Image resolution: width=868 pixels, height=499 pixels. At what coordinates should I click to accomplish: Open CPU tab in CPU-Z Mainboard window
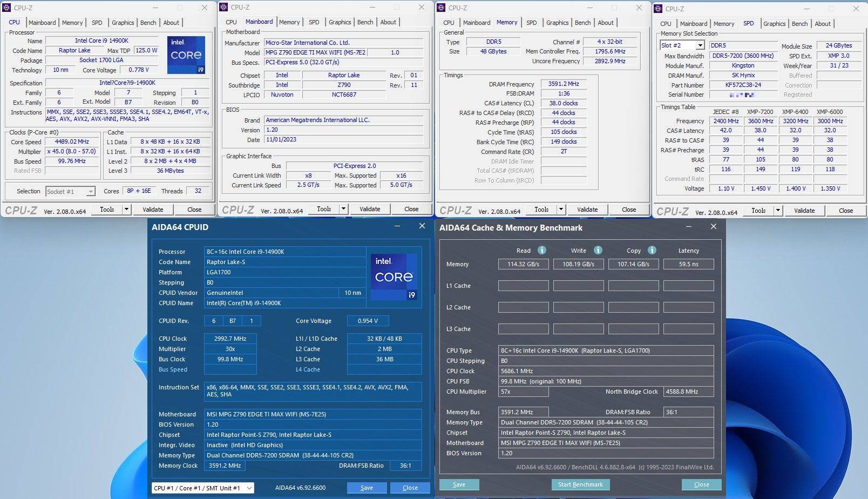click(x=231, y=22)
